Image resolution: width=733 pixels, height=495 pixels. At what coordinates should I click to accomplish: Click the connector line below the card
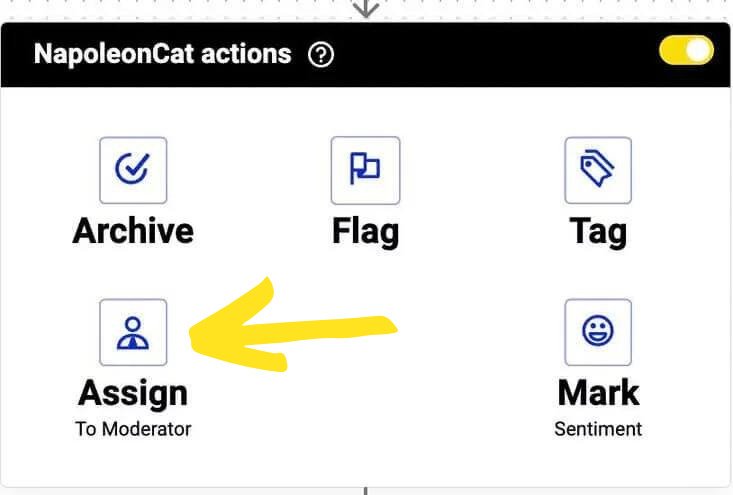[x=366, y=491]
